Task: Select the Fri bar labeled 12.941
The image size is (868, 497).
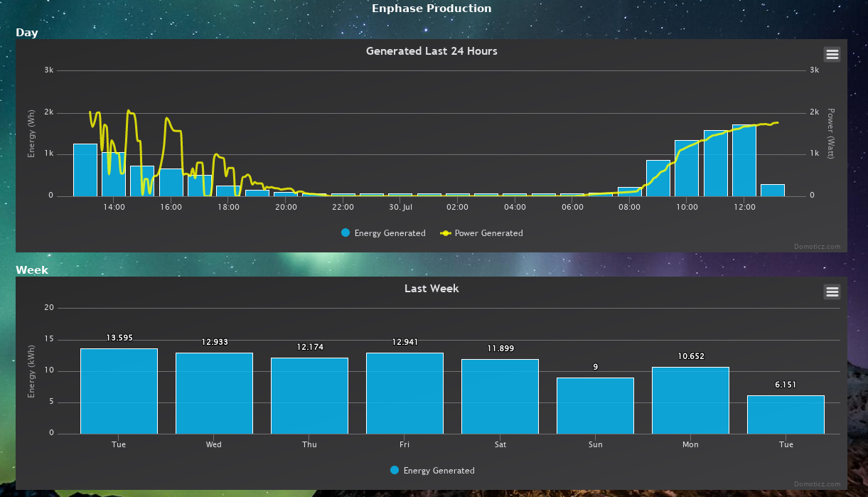Action: coord(404,393)
